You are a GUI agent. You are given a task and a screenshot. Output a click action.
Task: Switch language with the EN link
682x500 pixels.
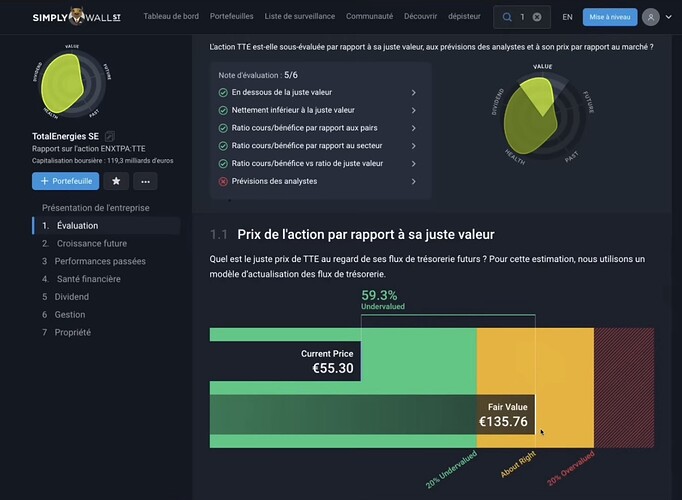point(567,17)
